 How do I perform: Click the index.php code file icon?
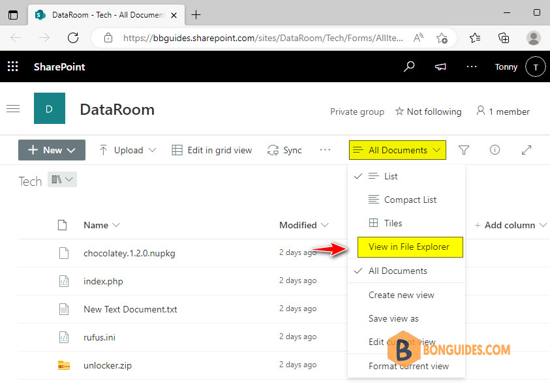tap(64, 281)
